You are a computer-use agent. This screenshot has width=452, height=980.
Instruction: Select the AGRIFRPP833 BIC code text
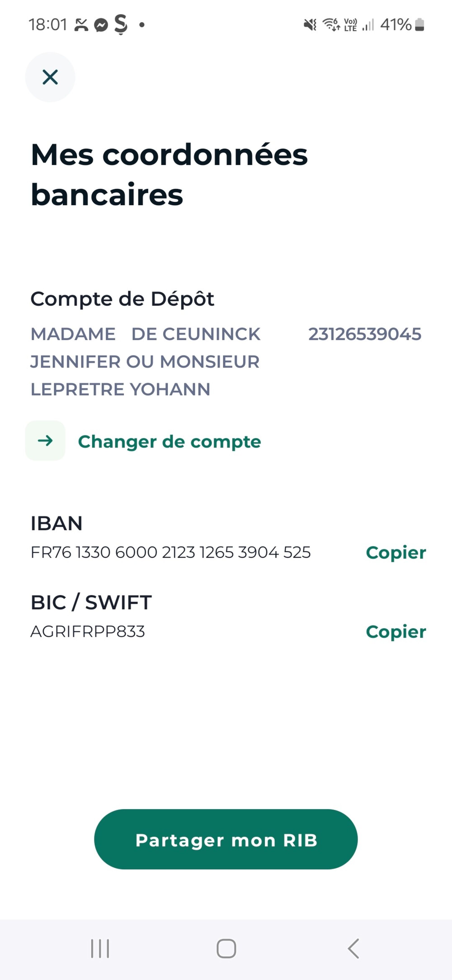pyautogui.click(x=87, y=631)
